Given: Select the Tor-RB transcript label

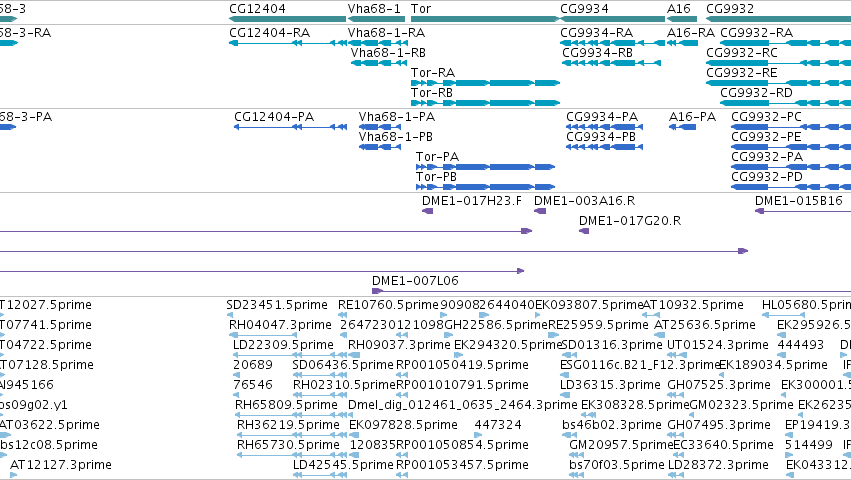Looking at the screenshot, I should click(432, 93).
